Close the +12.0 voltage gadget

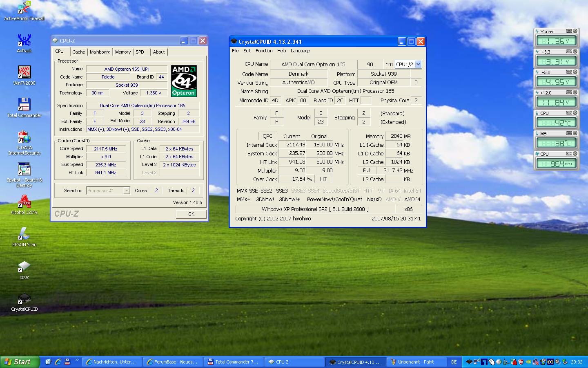tap(575, 92)
